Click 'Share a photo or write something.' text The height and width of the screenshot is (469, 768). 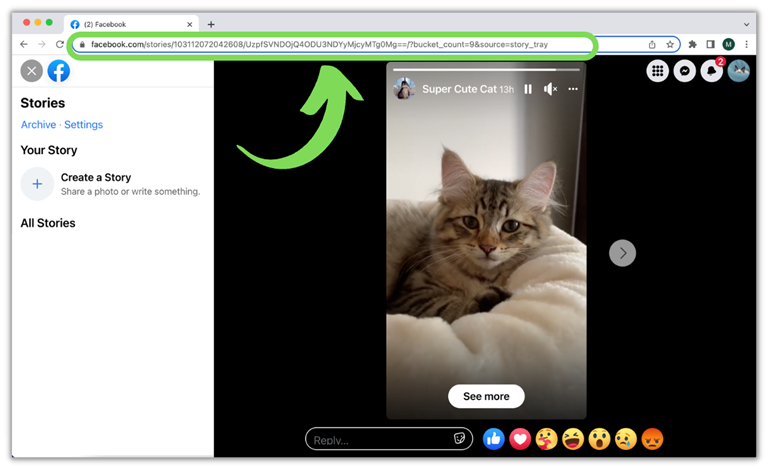[x=130, y=191]
